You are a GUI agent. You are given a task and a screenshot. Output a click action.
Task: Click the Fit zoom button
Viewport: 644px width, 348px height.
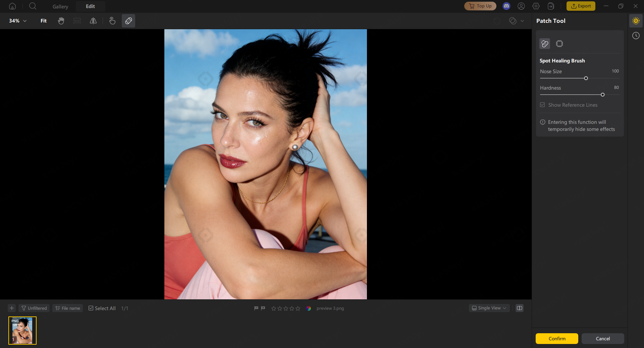click(44, 21)
